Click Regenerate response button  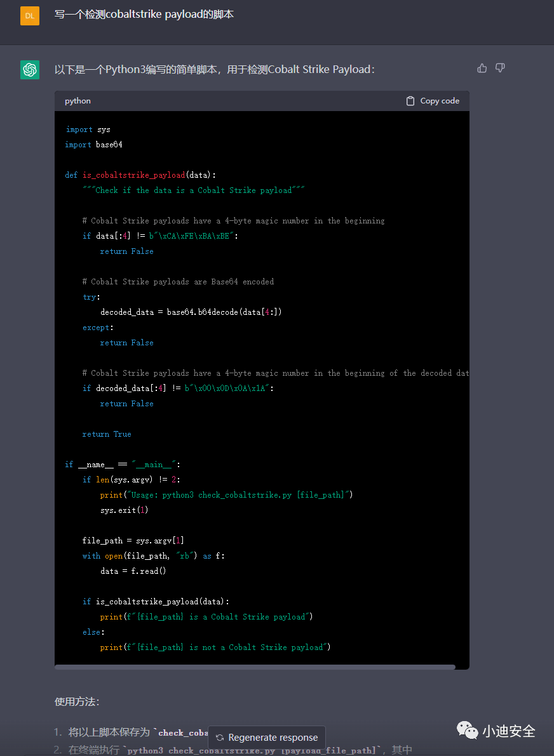point(267,737)
